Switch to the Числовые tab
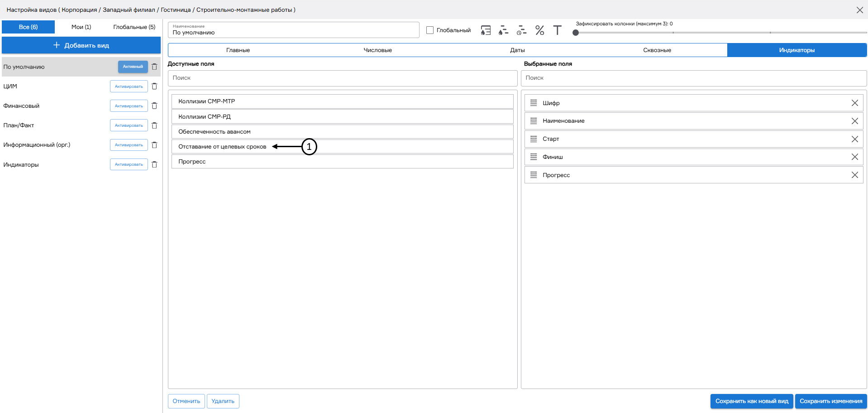The height and width of the screenshot is (413, 868). coord(377,50)
